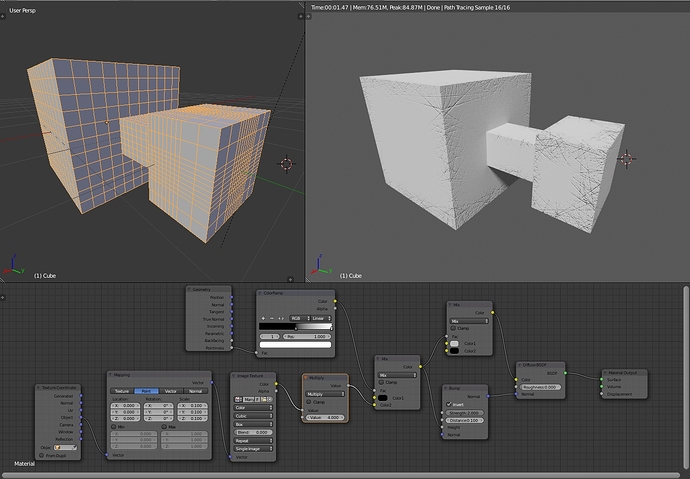
Task: Click the white stop color bar in ColorRamp
Action: tap(295, 345)
